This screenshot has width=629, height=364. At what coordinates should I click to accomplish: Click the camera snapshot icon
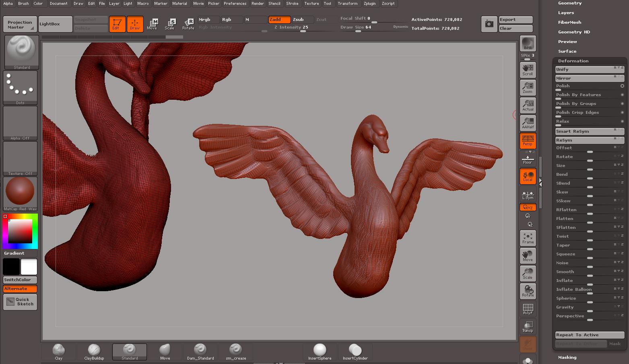pyautogui.click(x=489, y=24)
